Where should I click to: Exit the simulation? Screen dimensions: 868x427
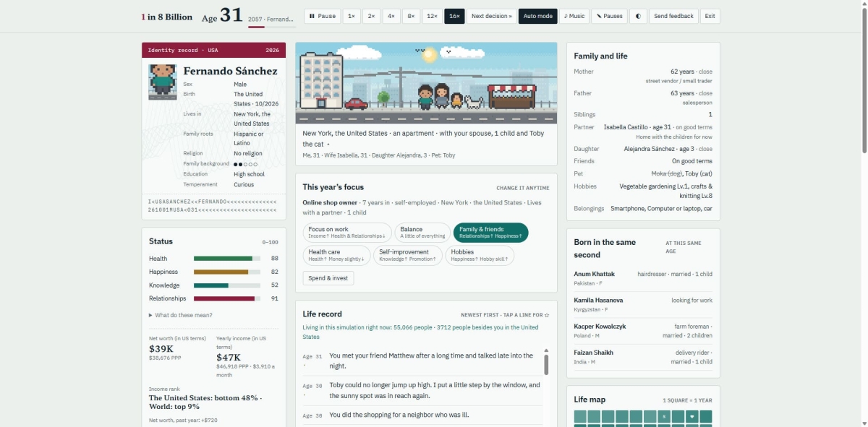point(710,16)
